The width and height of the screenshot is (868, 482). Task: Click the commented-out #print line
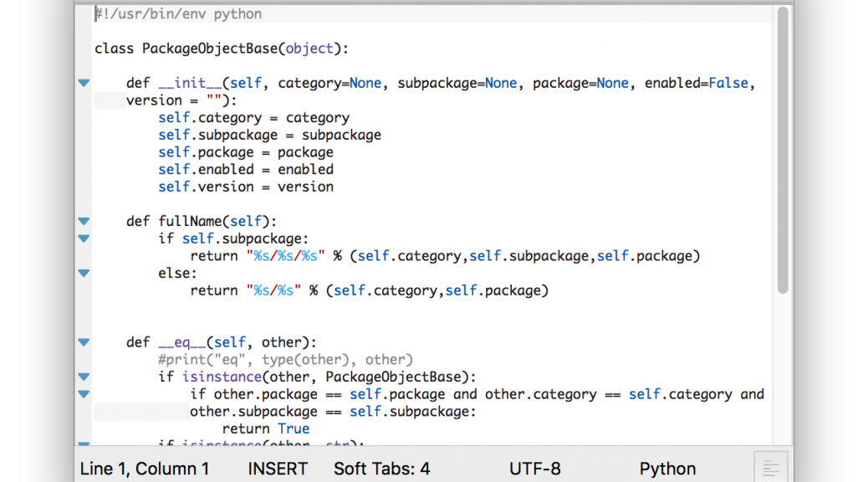pos(285,360)
